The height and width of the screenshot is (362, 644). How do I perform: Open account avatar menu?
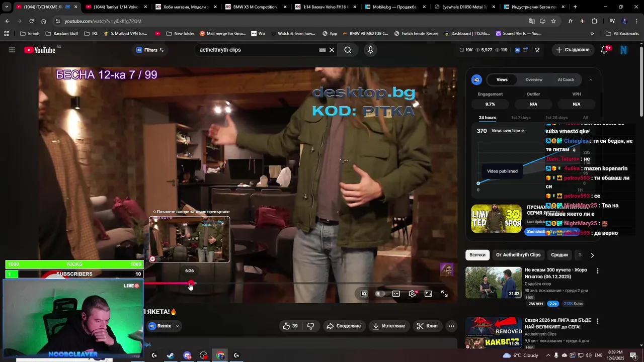point(623,50)
